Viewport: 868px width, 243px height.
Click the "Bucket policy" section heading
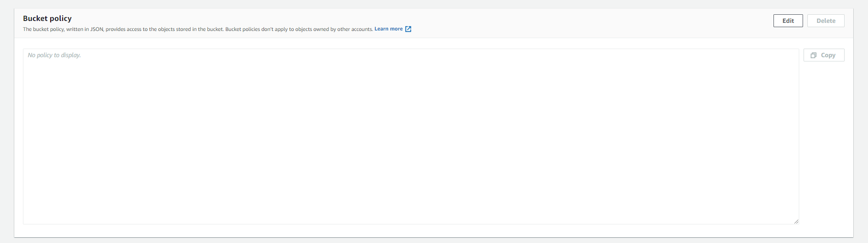[47, 19]
